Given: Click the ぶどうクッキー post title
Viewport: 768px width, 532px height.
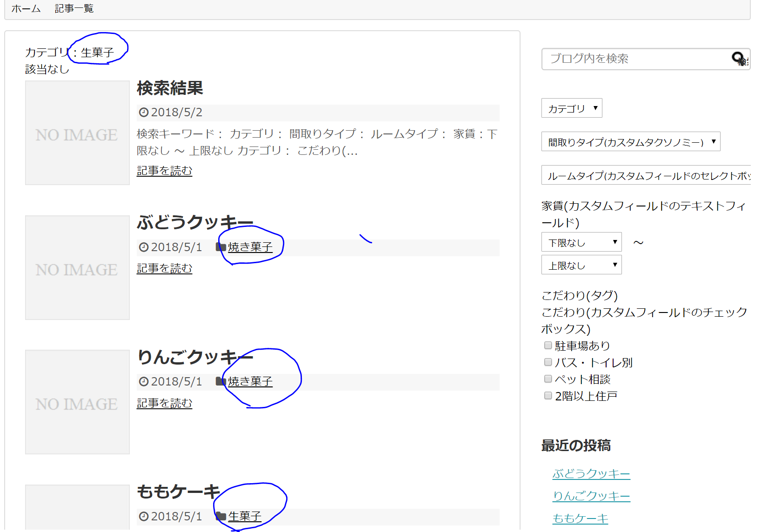Looking at the screenshot, I should (195, 222).
